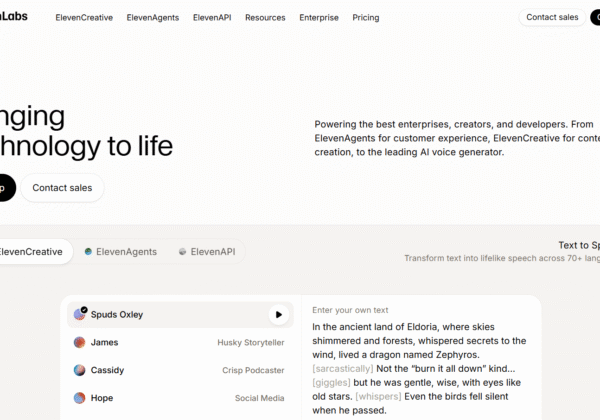Click the Cassidy voice avatar
600x420 pixels.
coord(80,370)
